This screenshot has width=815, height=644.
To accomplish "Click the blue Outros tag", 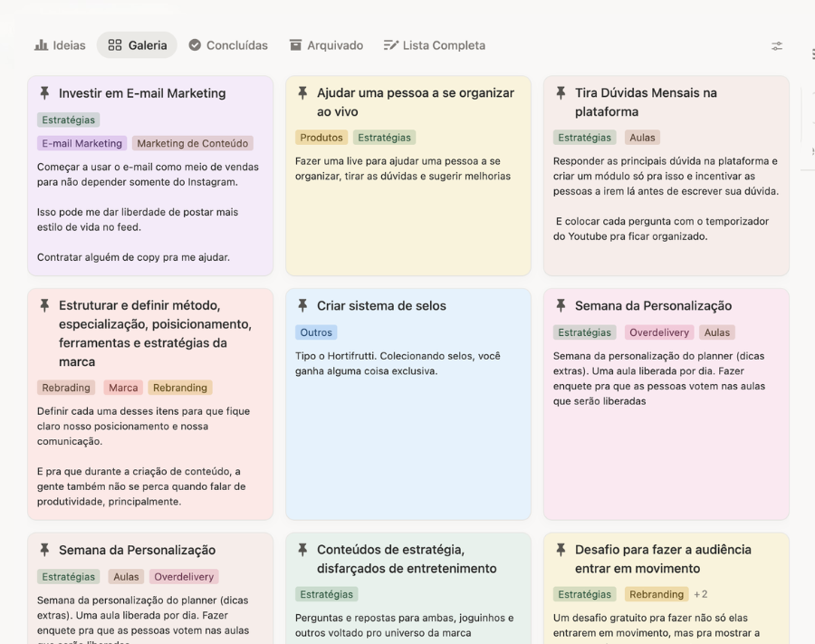I will click(316, 332).
